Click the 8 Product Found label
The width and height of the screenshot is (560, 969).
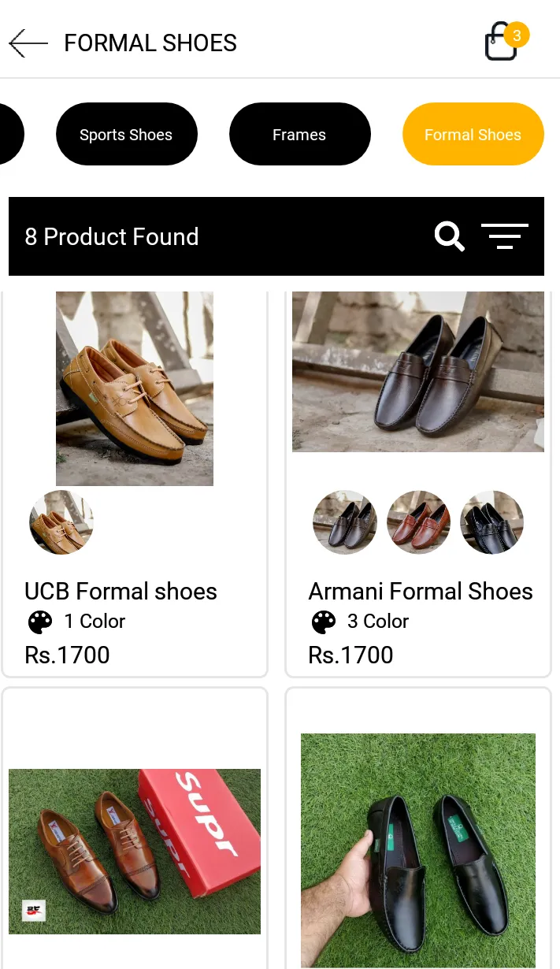[112, 236]
